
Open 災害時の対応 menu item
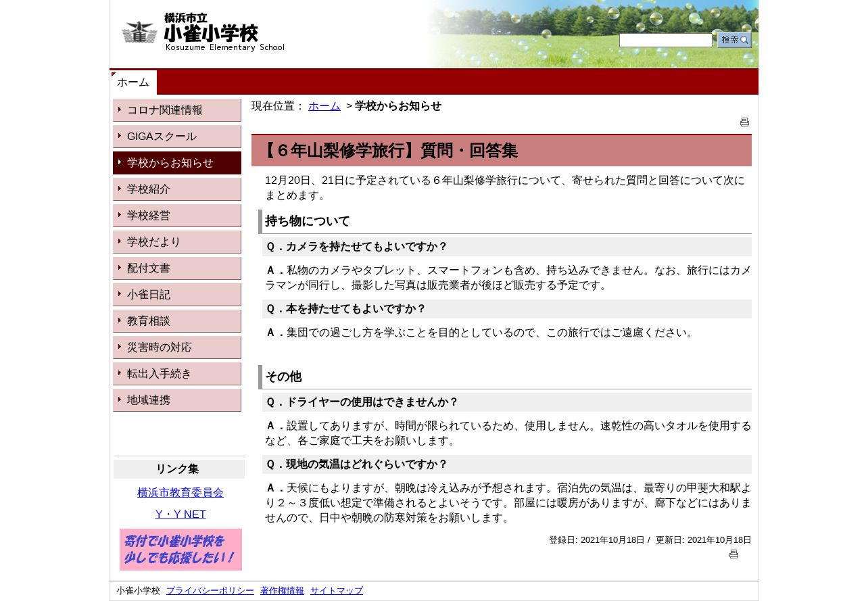coord(177,347)
